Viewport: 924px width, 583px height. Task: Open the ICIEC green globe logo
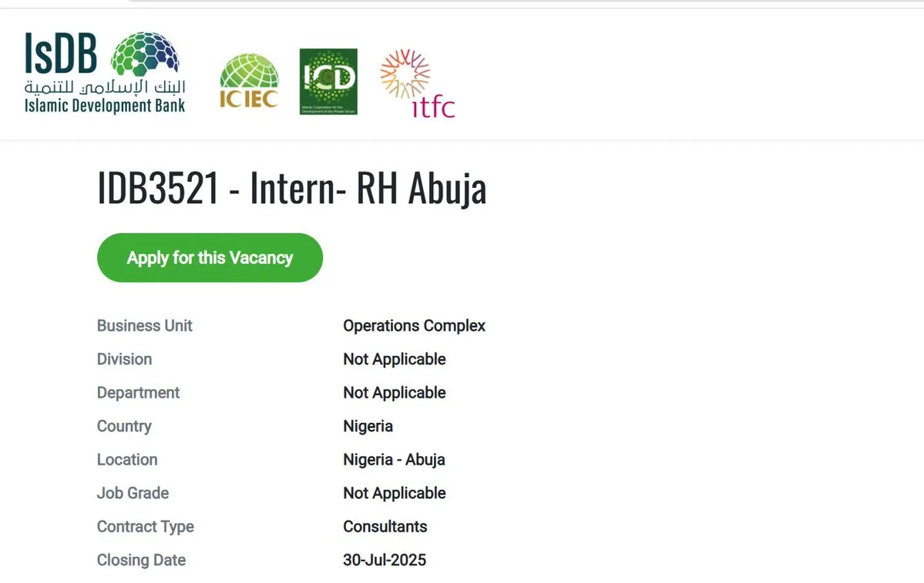click(249, 81)
